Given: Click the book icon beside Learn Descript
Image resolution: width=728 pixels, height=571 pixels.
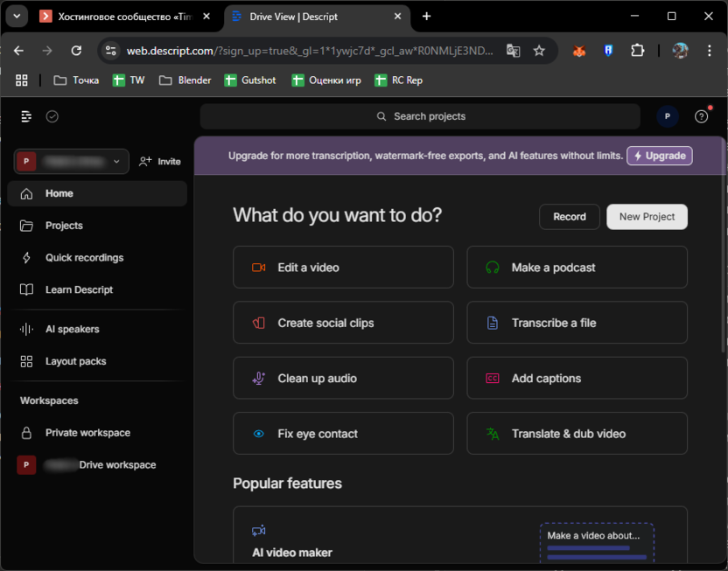Looking at the screenshot, I should (26, 289).
